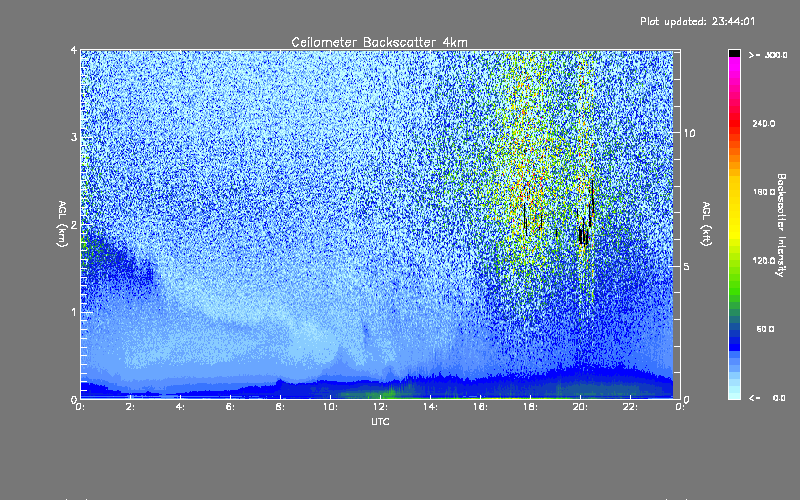800x500 pixels.
Task: Select the '12:' UTC time tick
Action: [381, 407]
